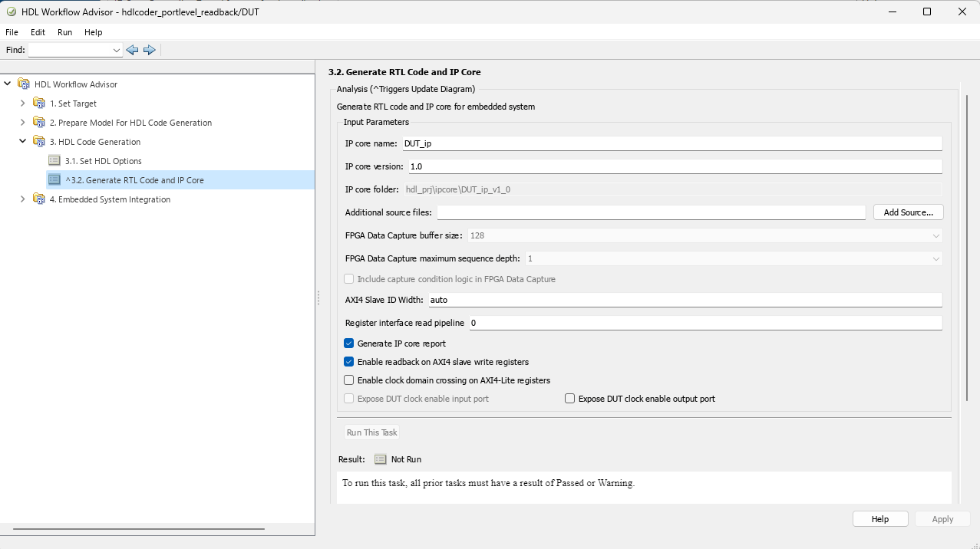980x549 pixels.
Task: Click the back arrow next to Find
Action: (x=132, y=50)
